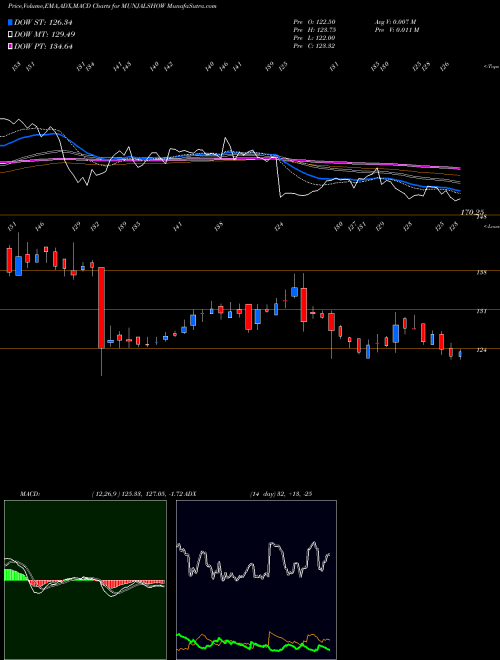Open the ADX indicator chart panel
500x660 pixels.
[x=256, y=580]
